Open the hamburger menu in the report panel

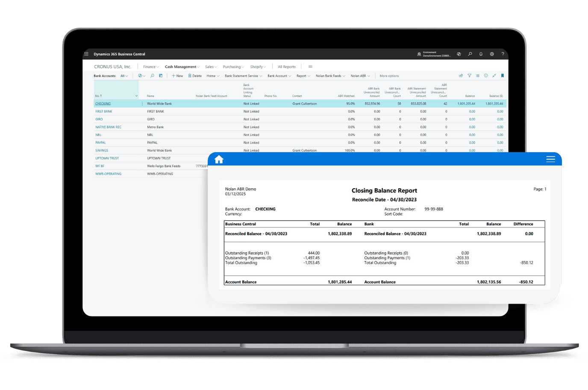pyautogui.click(x=550, y=159)
